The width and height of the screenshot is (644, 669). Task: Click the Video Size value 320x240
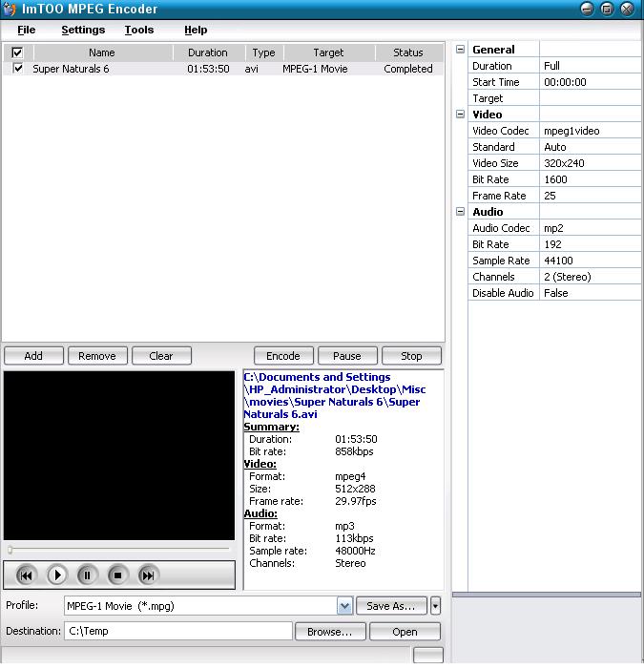click(x=591, y=163)
